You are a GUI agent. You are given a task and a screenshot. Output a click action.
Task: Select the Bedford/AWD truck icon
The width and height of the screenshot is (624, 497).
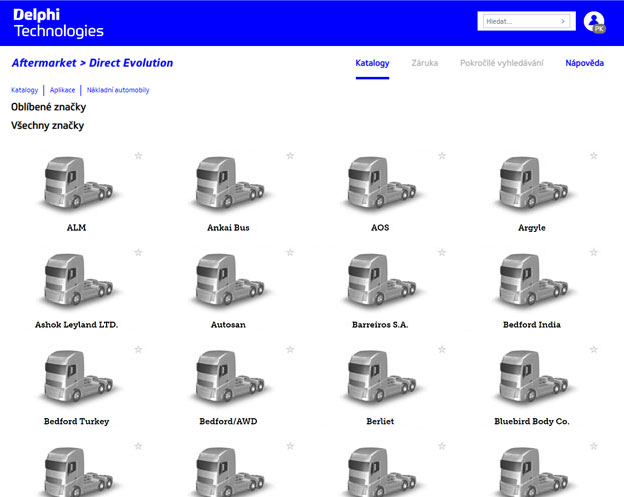[x=229, y=376]
